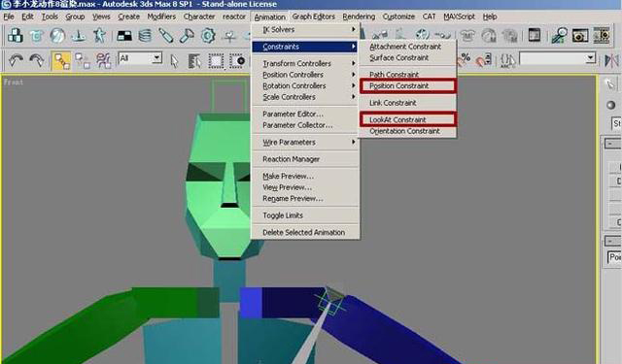The width and height of the screenshot is (622, 364).
Task: Click the dial gauge M icon
Action: [x=489, y=36]
